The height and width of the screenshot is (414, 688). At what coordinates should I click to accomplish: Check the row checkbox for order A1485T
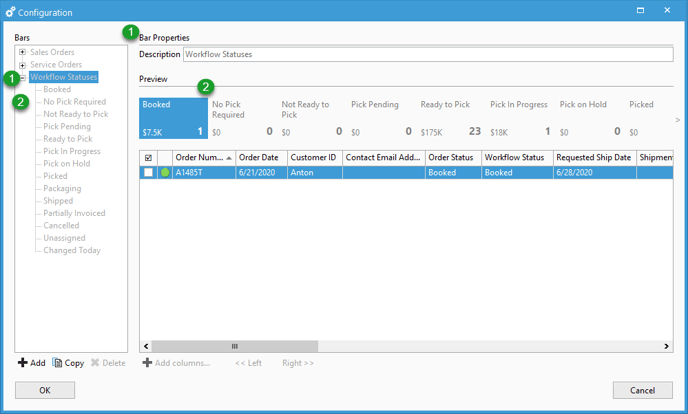click(148, 172)
